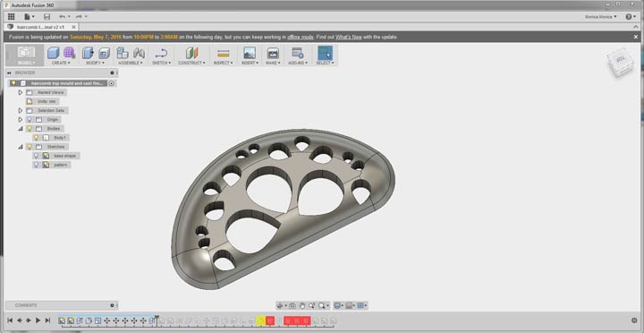
Task: Click the first sketch feature in timeline
Action: (x=62, y=320)
